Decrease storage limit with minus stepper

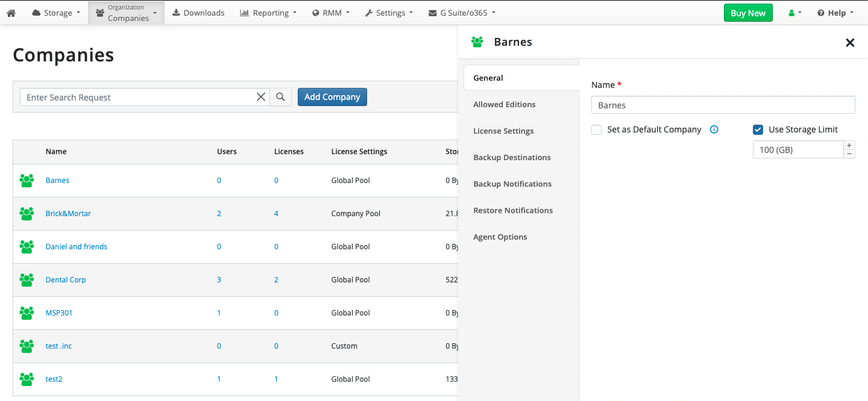849,154
